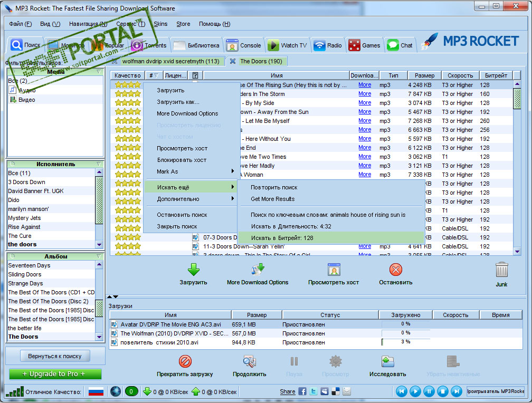
Task: Open the Навигация menu
Action: (x=88, y=24)
